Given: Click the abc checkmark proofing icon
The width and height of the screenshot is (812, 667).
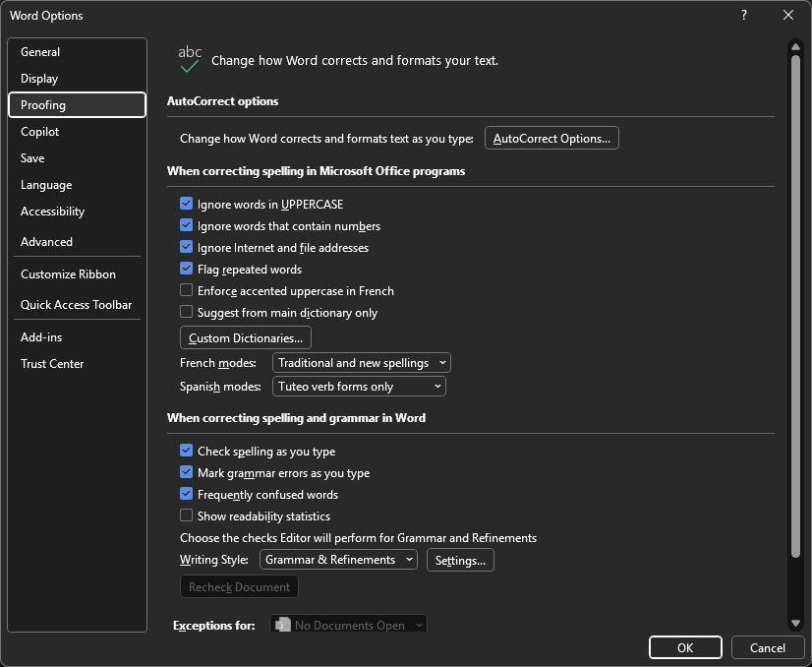Looking at the screenshot, I should pyautogui.click(x=190, y=59).
